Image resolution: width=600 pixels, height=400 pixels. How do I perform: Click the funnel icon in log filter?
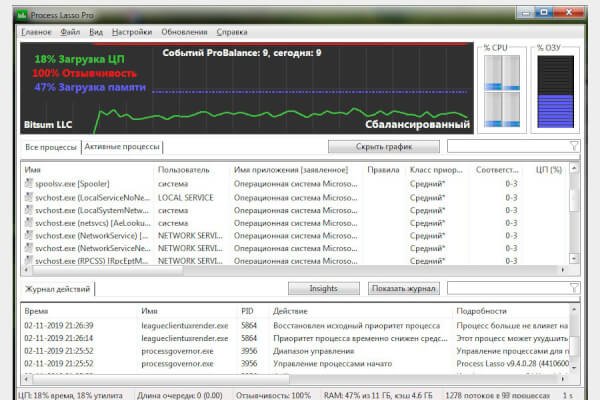point(574,288)
